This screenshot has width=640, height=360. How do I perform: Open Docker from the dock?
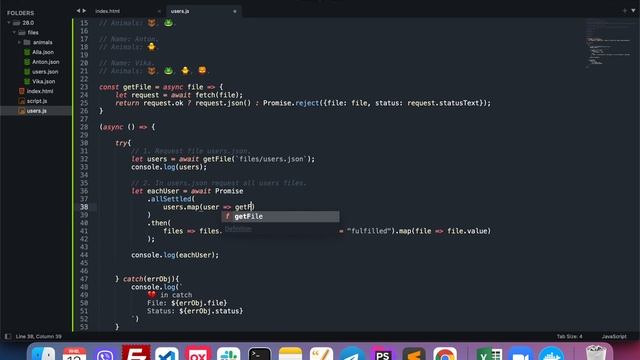pos(551,353)
